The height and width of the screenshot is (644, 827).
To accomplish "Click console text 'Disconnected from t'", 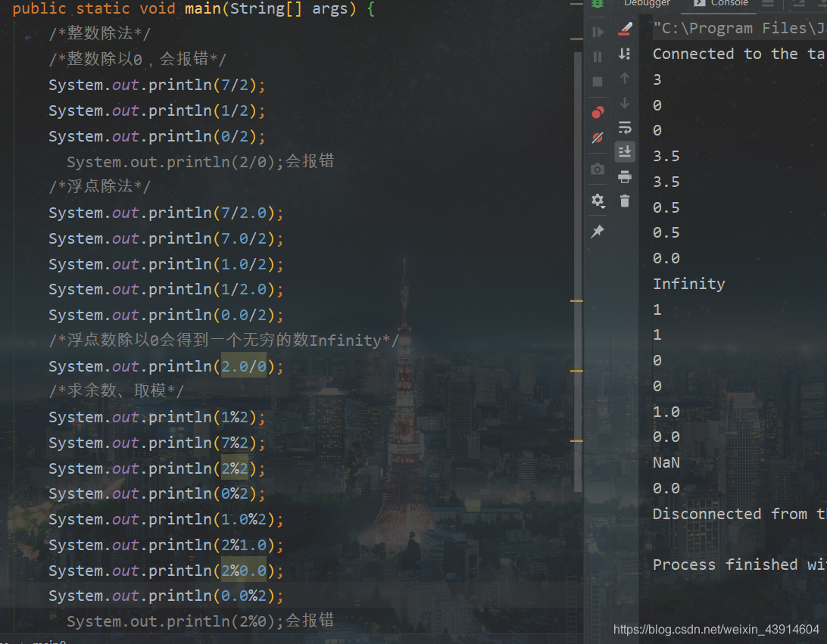I will pyautogui.click(x=739, y=514).
